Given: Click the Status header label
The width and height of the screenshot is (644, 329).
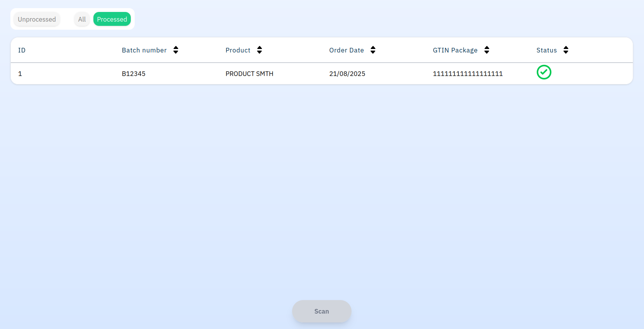Looking at the screenshot, I should (x=546, y=51).
